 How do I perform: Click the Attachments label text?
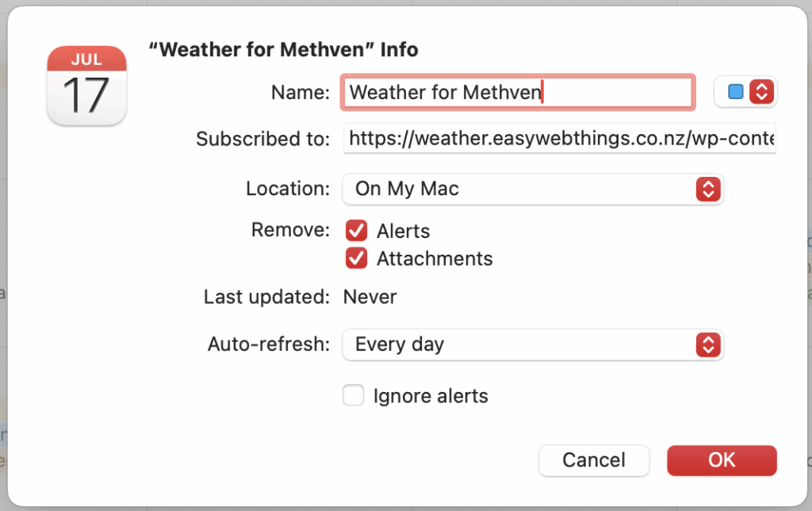435,259
